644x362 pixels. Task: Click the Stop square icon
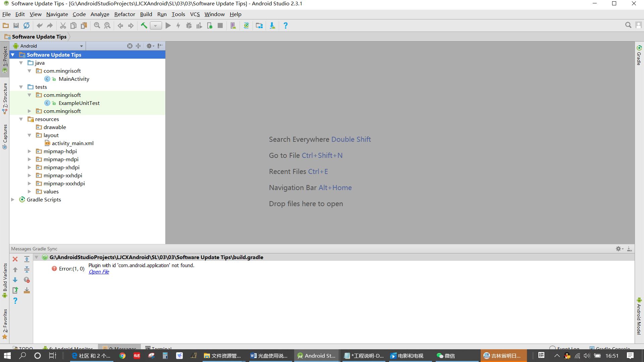[x=220, y=25]
